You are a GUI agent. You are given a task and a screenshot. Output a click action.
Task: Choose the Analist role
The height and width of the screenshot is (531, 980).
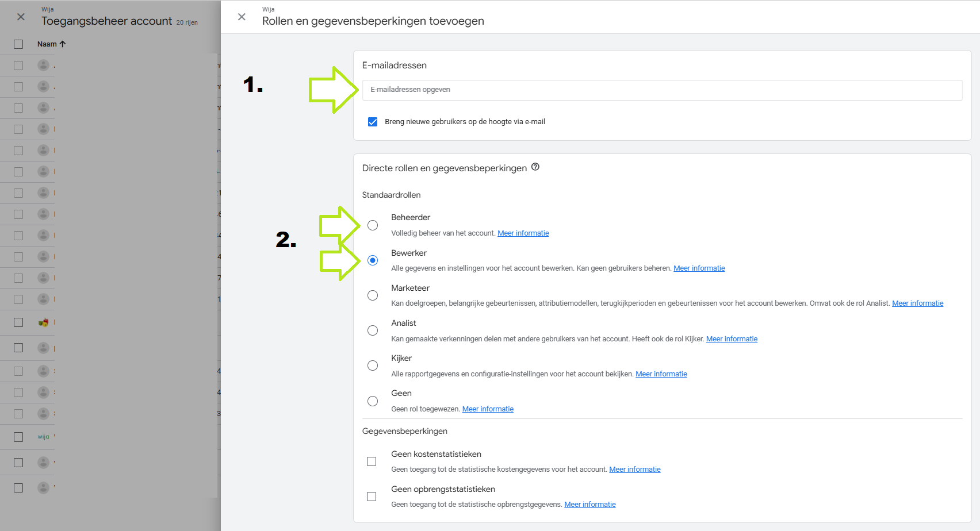click(x=373, y=330)
